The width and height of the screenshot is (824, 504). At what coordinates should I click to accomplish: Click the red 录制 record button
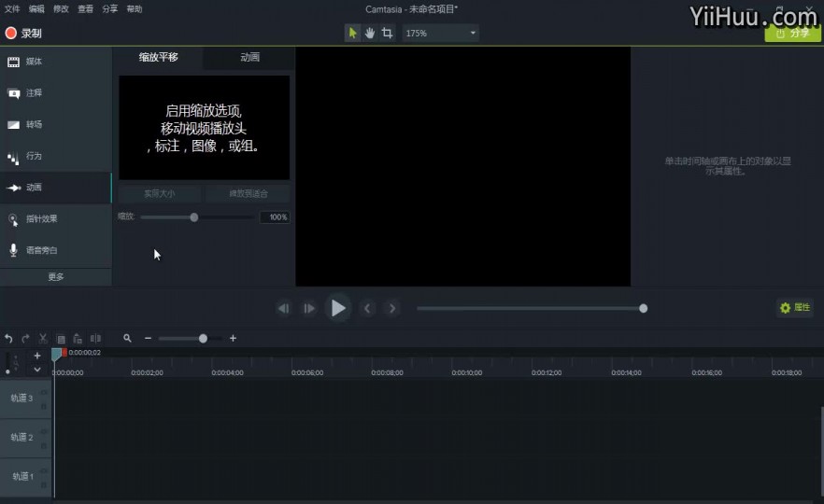(23, 33)
